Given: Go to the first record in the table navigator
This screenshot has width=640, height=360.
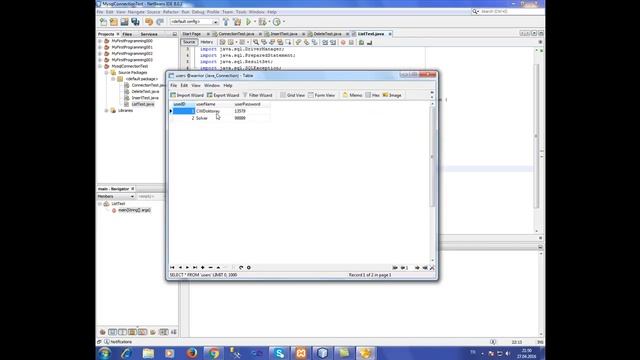Looking at the screenshot, I should pos(172,268).
